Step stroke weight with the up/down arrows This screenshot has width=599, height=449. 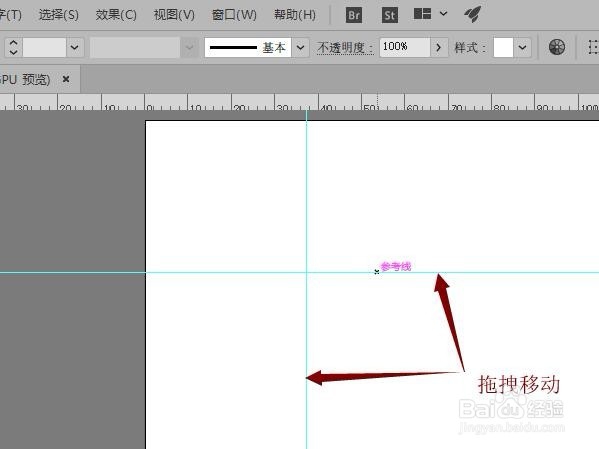(13, 47)
